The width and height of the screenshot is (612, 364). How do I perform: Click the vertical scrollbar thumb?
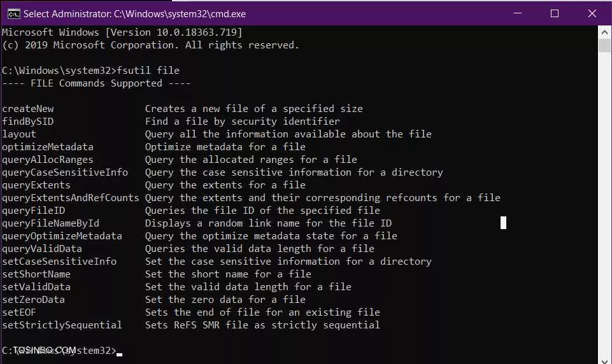coord(604,45)
